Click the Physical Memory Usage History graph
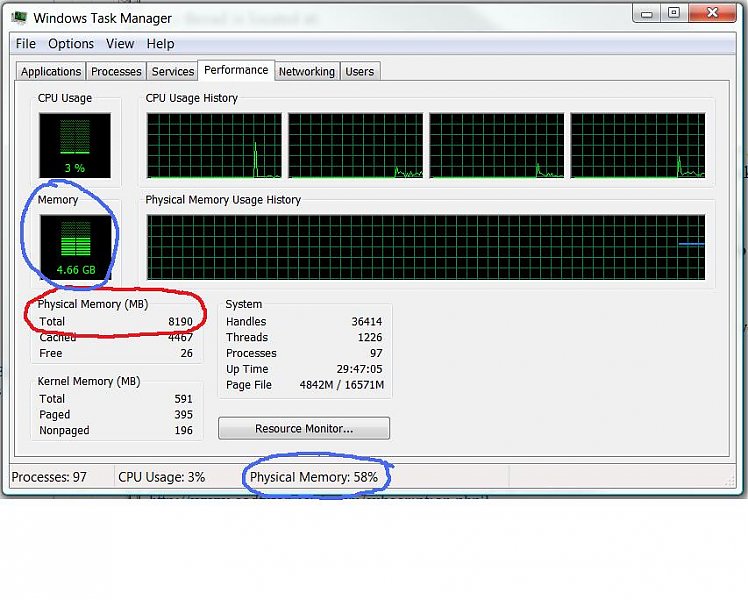The width and height of the screenshot is (748, 600). tap(426, 247)
